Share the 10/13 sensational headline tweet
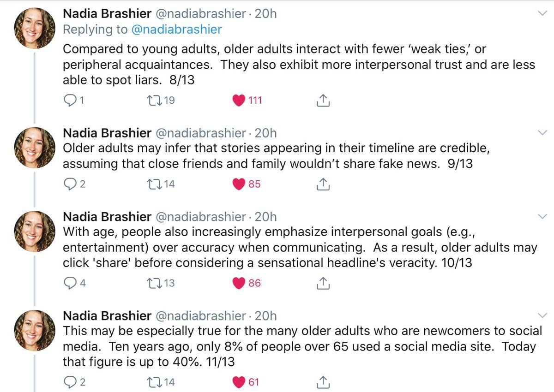The height and width of the screenshot is (392, 554). [x=323, y=283]
